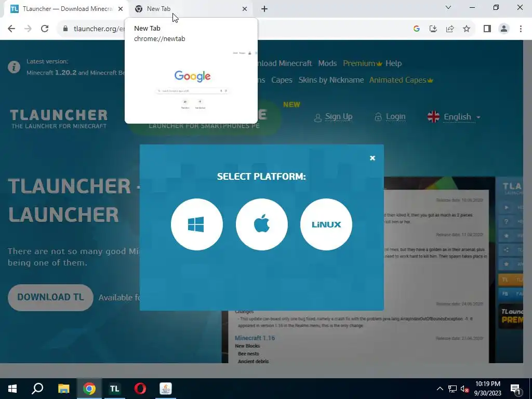The image size is (532, 399).
Task: Open the tab search chevron
Action: point(448,7)
